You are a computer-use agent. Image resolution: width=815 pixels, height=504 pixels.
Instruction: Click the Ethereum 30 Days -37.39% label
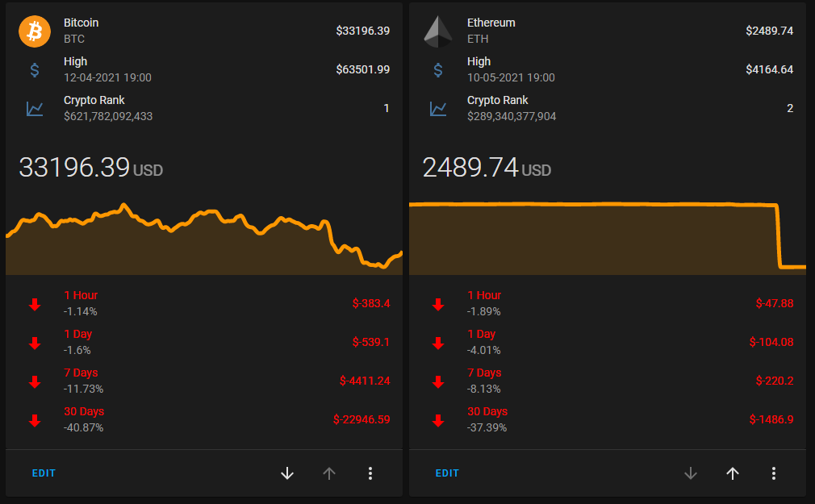click(x=487, y=420)
